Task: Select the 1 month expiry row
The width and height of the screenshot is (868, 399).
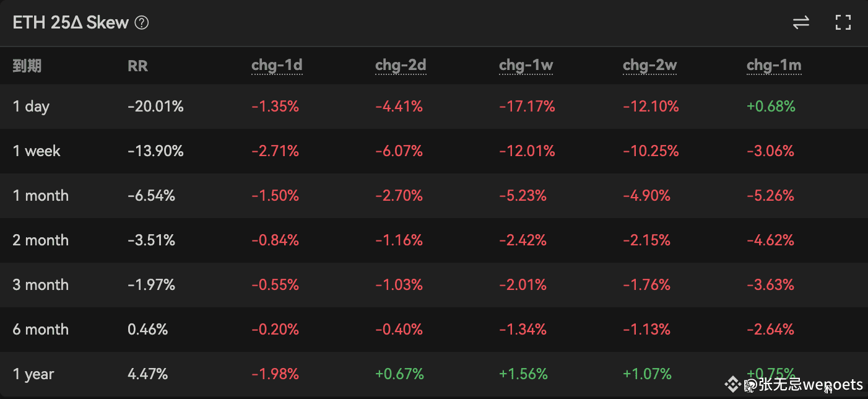Action: tap(40, 196)
